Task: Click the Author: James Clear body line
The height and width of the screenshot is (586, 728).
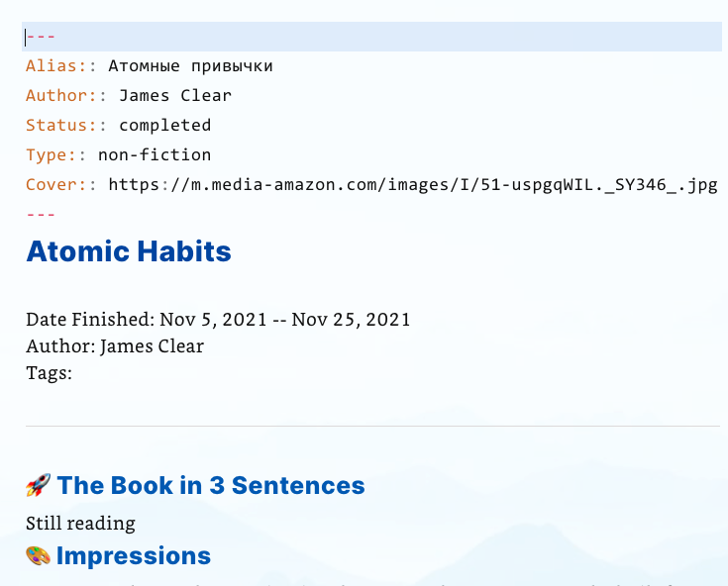Action: click(115, 346)
